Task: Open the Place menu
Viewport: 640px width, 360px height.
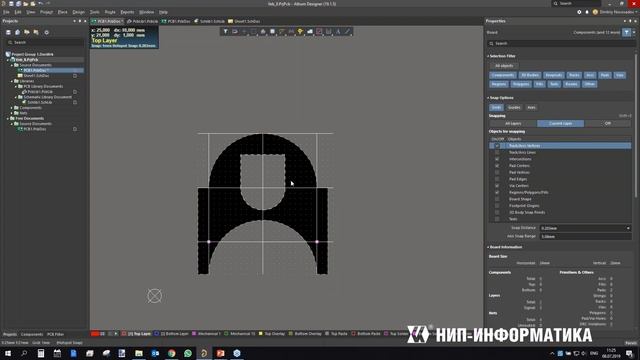Action: pos(62,12)
